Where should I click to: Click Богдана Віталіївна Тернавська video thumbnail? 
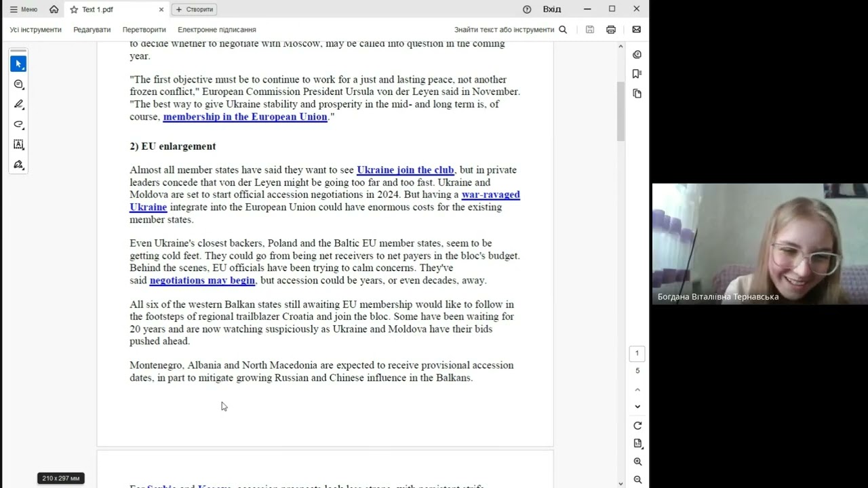pos(760,244)
